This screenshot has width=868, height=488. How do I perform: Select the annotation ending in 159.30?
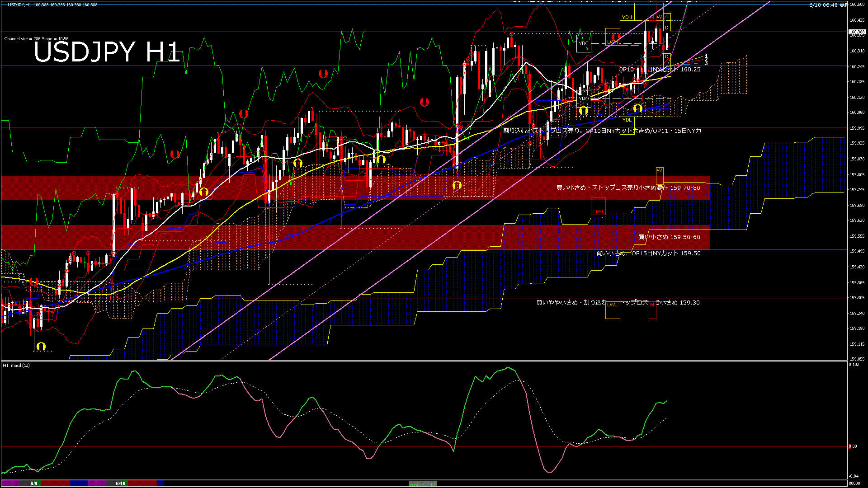coord(618,303)
